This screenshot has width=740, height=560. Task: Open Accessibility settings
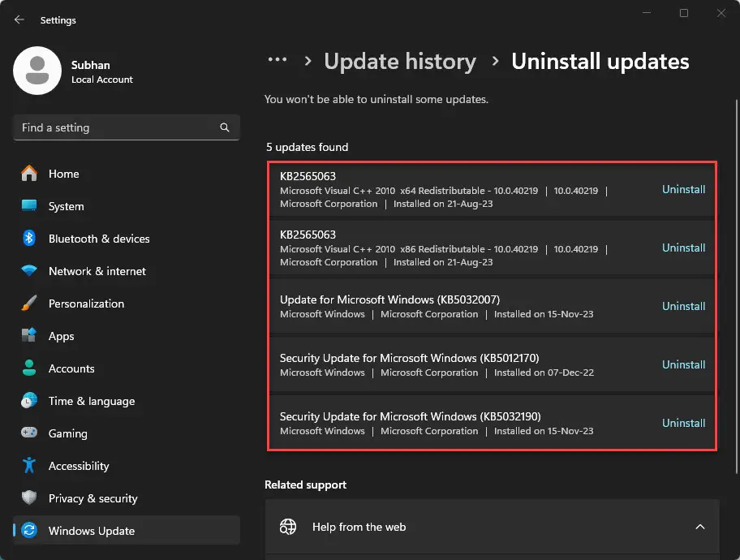127,466
